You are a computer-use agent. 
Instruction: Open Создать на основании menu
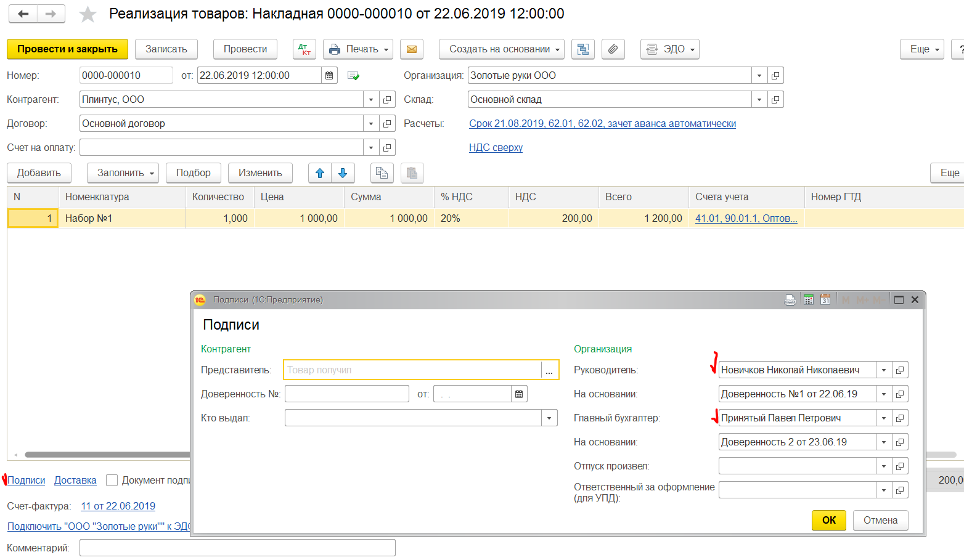click(502, 49)
